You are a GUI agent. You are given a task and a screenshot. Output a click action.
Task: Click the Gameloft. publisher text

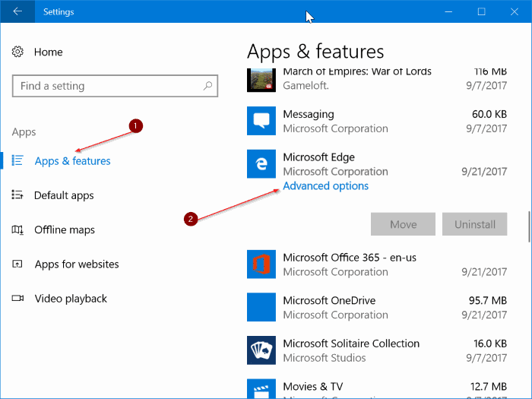(x=306, y=85)
